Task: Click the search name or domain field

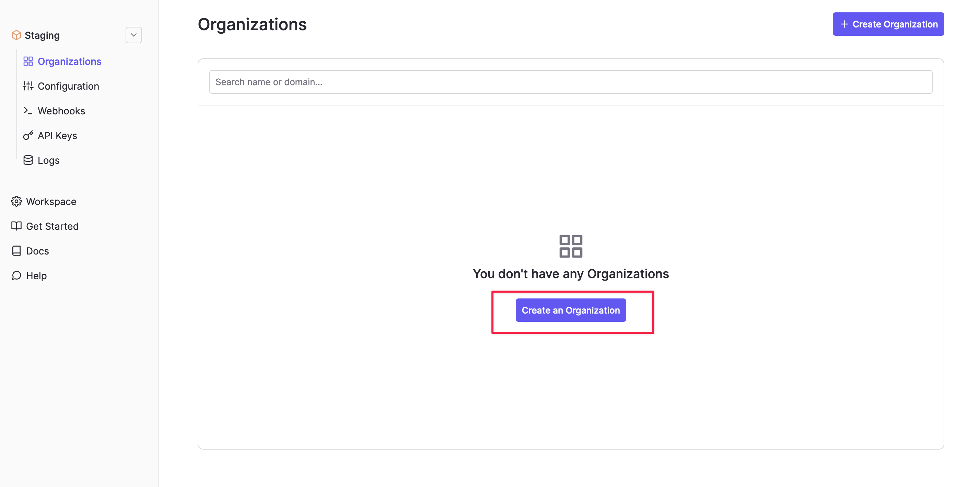Action: coord(571,82)
